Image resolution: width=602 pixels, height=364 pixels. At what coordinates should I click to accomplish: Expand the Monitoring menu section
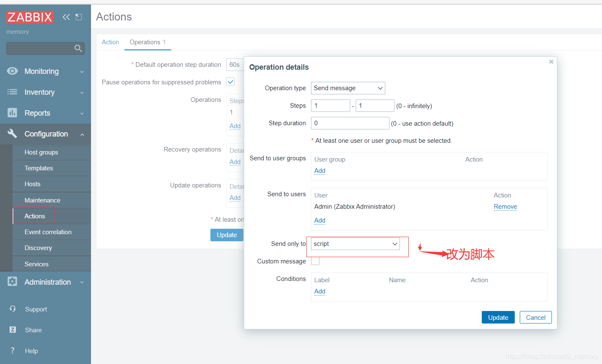[82, 72]
